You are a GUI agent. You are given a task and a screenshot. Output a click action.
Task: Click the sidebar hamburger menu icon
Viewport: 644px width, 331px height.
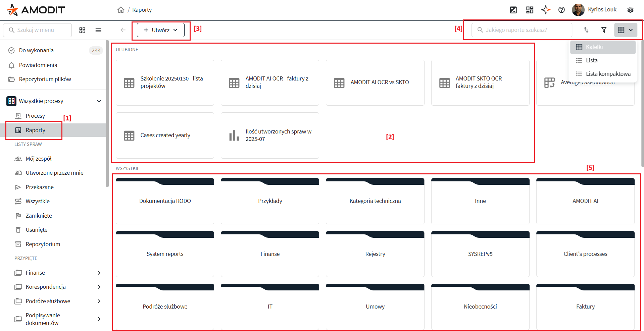(98, 30)
